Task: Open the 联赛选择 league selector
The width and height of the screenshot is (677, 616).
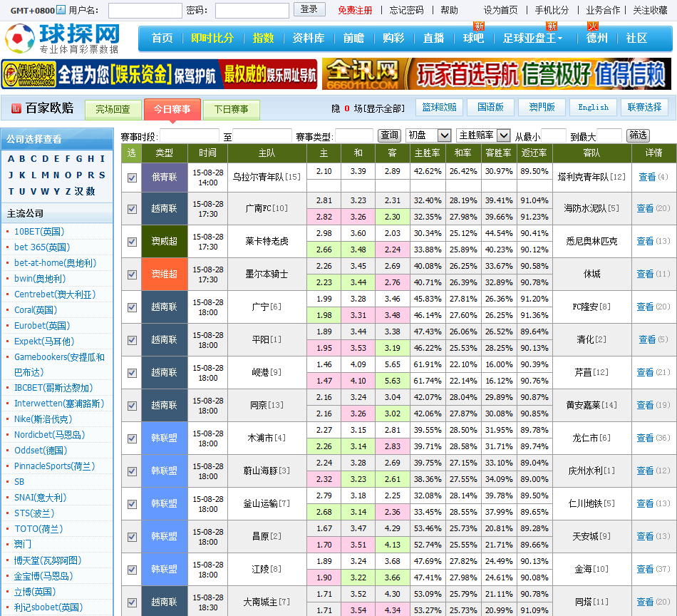Action: [x=644, y=107]
